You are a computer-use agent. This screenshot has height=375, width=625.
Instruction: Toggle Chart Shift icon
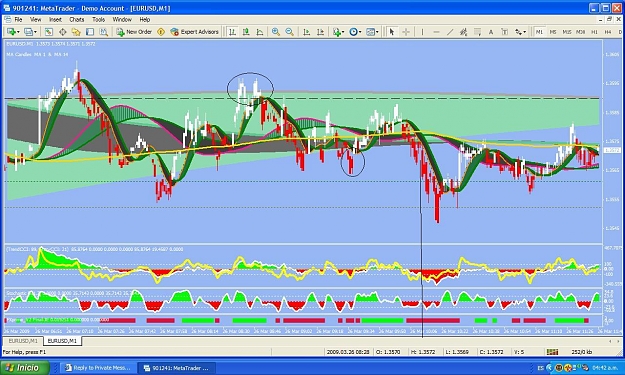tap(320, 32)
